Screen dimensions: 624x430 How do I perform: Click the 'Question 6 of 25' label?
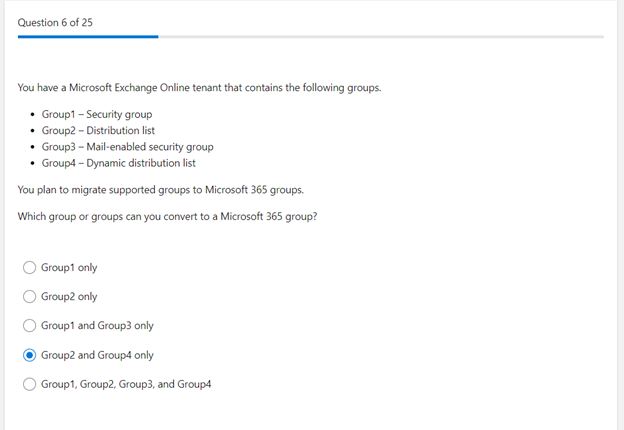click(x=55, y=23)
